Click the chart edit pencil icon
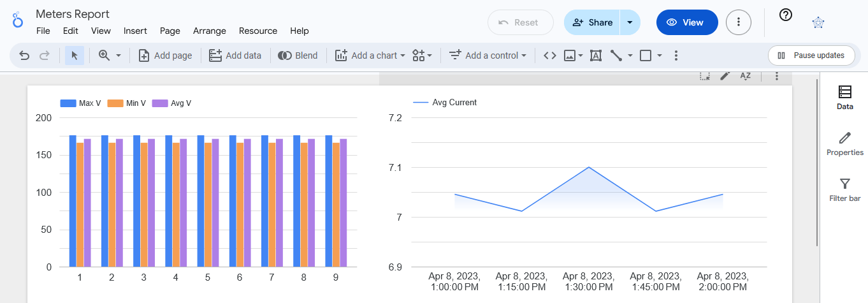 click(x=725, y=76)
